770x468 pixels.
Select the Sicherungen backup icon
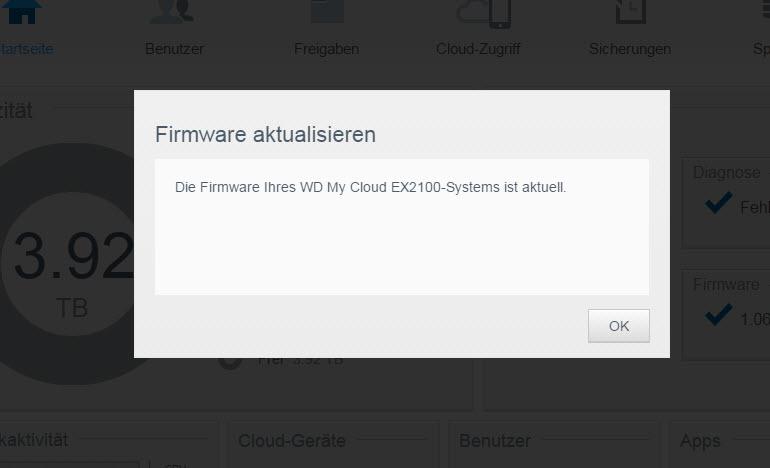[631, 12]
